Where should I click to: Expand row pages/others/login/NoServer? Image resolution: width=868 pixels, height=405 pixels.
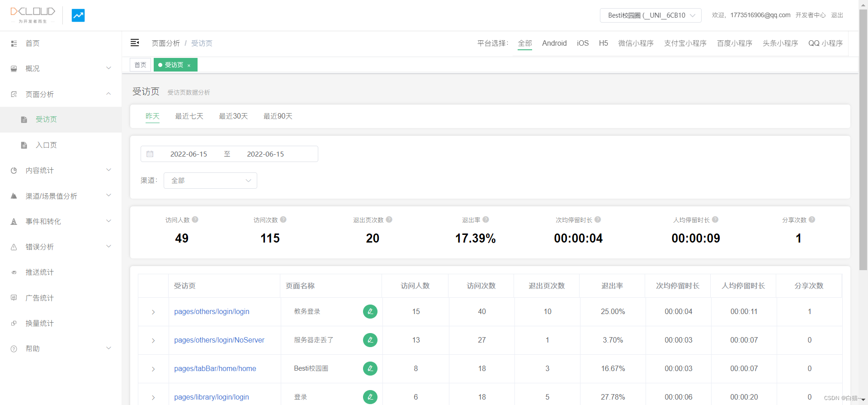153,340
